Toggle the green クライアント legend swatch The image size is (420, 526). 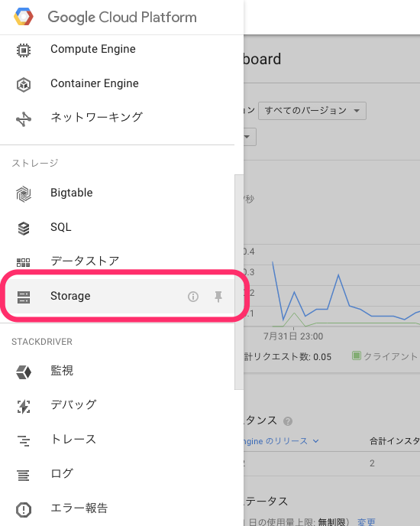(357, 356)
